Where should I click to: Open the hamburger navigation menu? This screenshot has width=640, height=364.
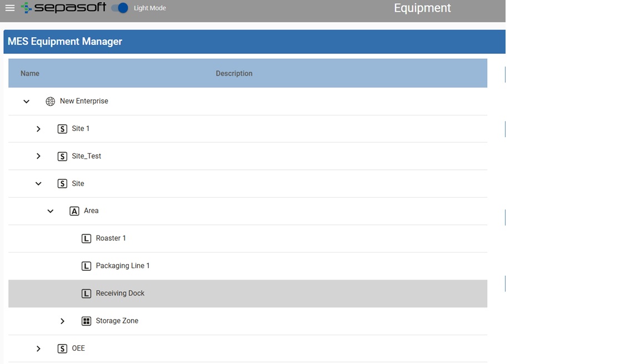click(10, 8)
